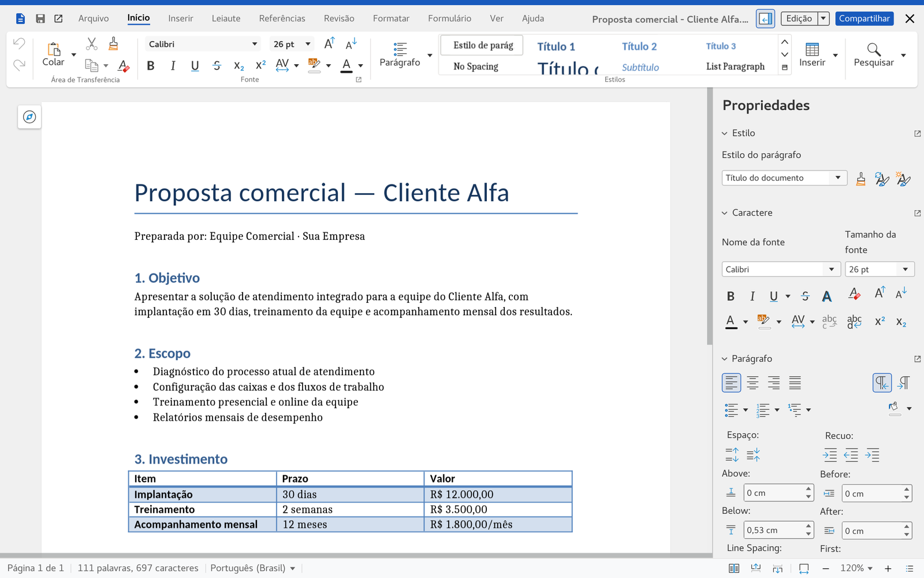Collapse the Caractere section
Viewport: 924px width, 578px height.
(724, 213)
